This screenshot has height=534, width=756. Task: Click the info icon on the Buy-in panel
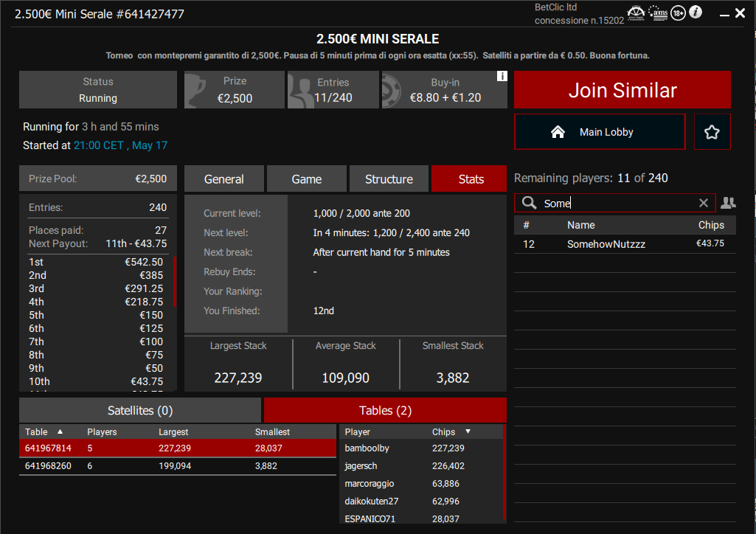click(x=502, y=76)
